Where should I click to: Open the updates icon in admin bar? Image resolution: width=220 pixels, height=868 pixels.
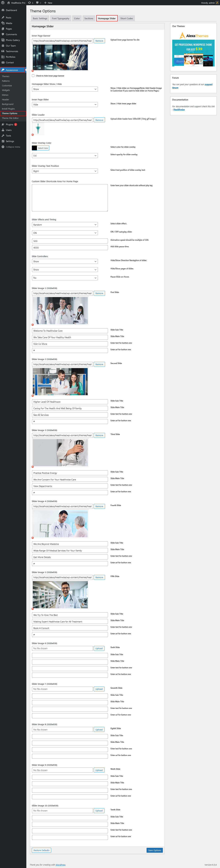pos(29,3)
